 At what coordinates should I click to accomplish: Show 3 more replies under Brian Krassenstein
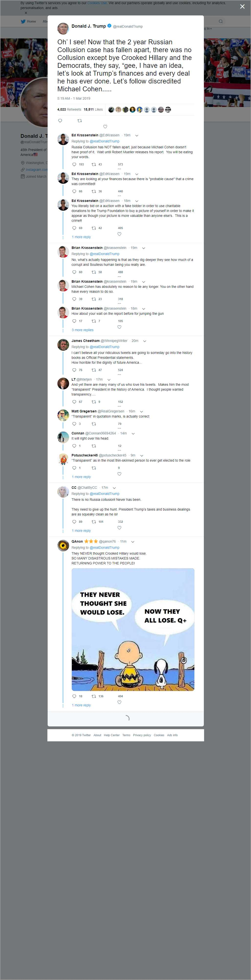pyautogui.click(x=82, y=330)
